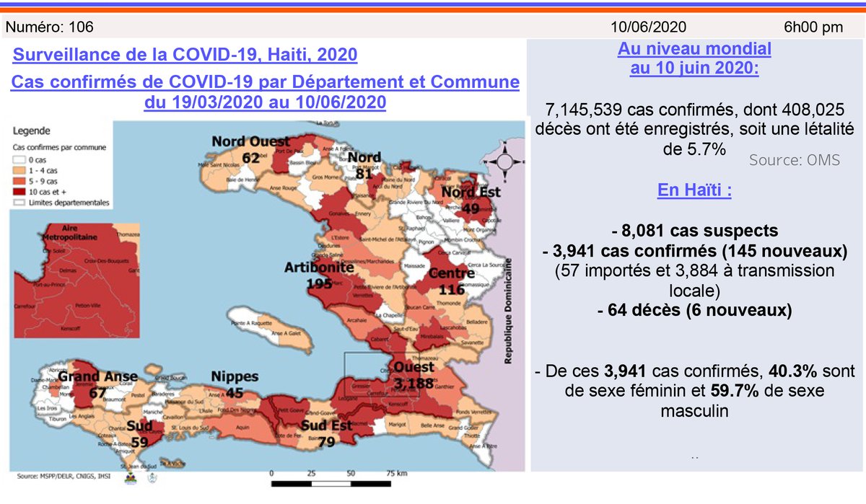
Task: Click the 'Legende' title
Action: (x=32, y=132)
